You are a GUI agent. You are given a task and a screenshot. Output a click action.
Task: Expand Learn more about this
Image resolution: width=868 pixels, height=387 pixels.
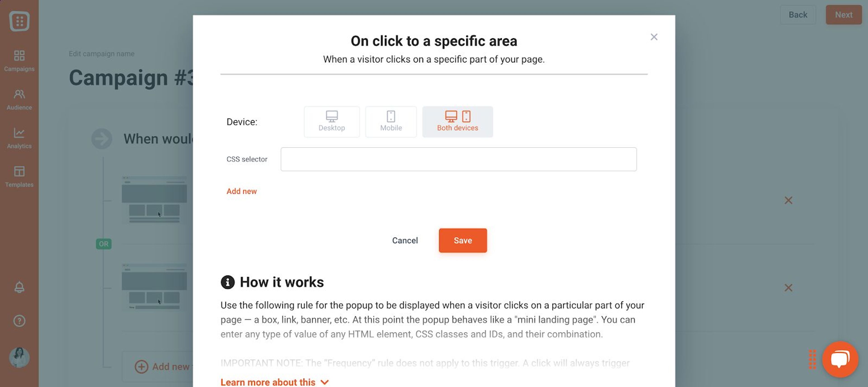[x=274, y=382]
